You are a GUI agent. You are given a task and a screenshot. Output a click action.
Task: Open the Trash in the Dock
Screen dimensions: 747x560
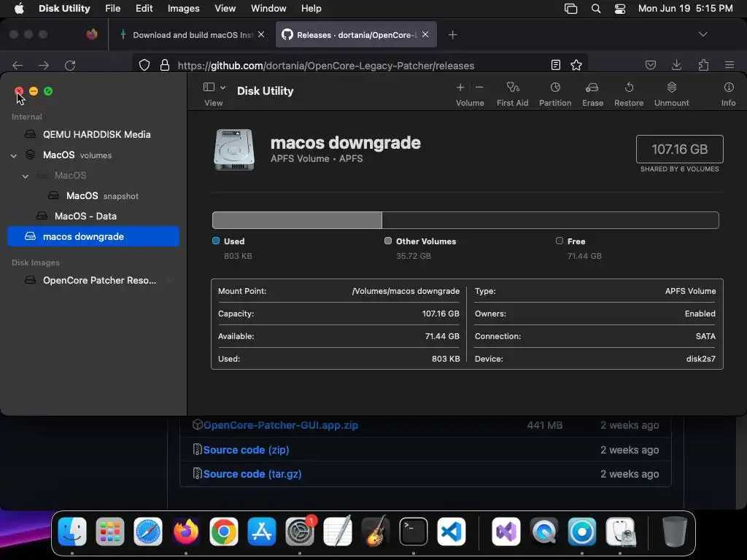coord(675,532)
